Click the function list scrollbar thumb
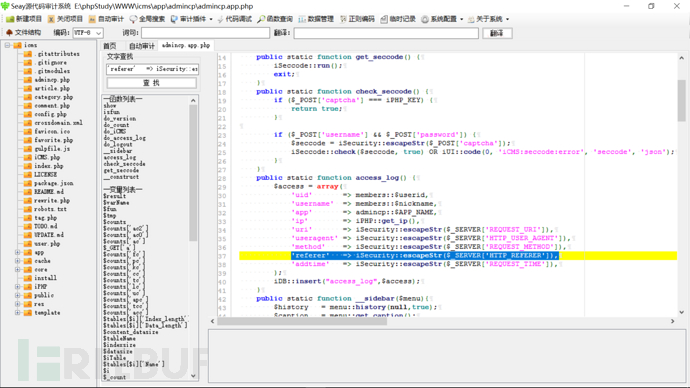This screenshot has height=388, width=690. pyautogui.click(x=193, y=172)
